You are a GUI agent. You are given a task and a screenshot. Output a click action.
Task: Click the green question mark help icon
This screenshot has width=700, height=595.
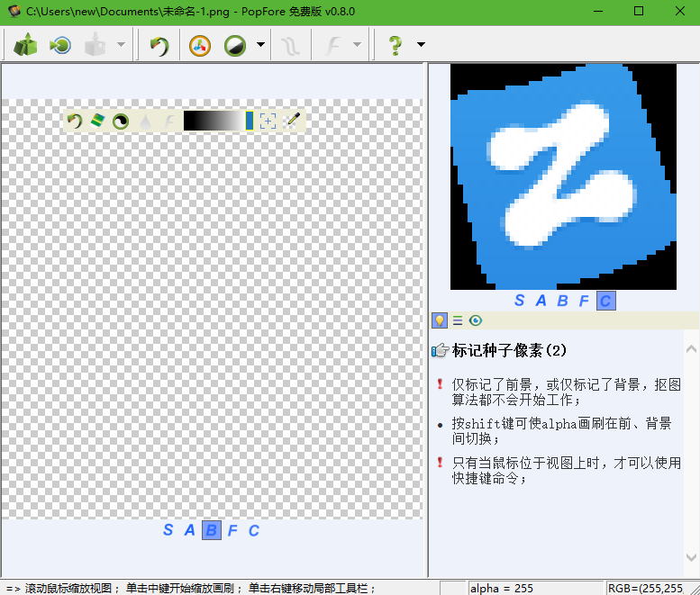[x=395, y=46]
